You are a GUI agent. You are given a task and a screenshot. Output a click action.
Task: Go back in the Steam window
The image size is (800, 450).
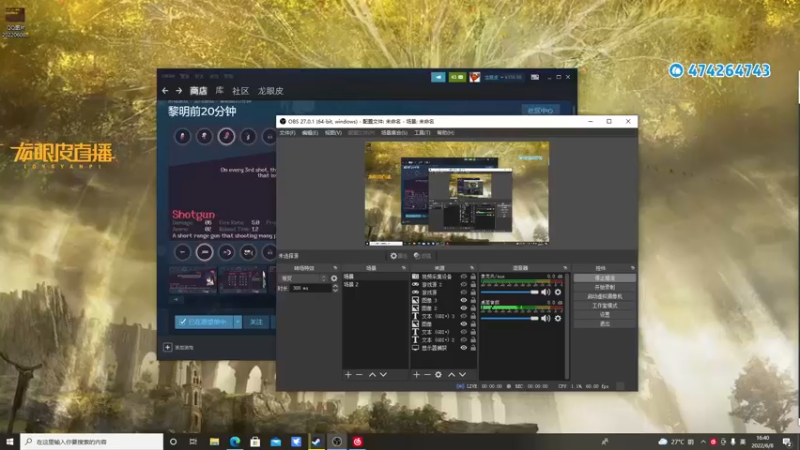[x=165, y=91]
